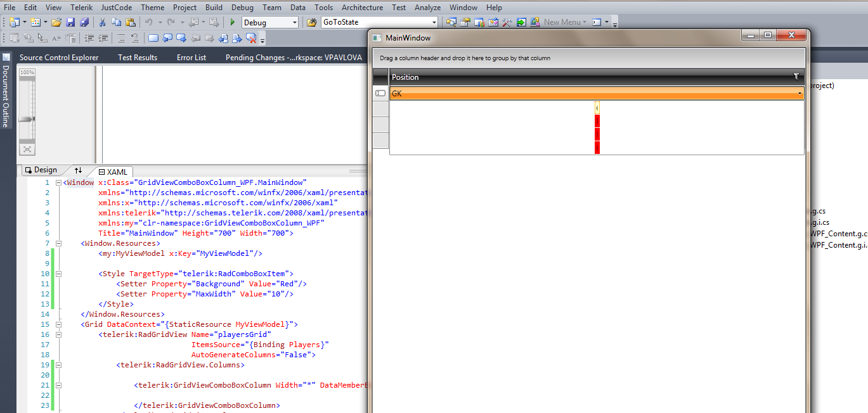Image resolution: width=868 pixels, height=413 pixels.
Task: Open the Debug menu in the menu bar
Action: (x=242, y=8)
